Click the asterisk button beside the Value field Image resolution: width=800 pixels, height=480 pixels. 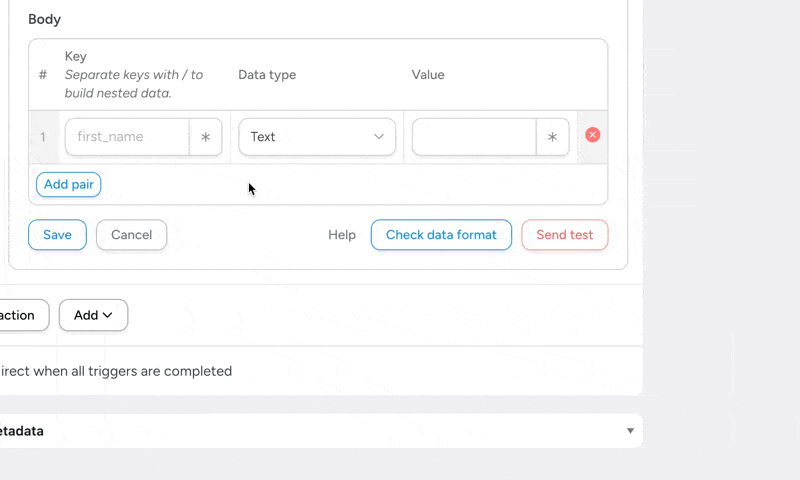click(552, 137)
